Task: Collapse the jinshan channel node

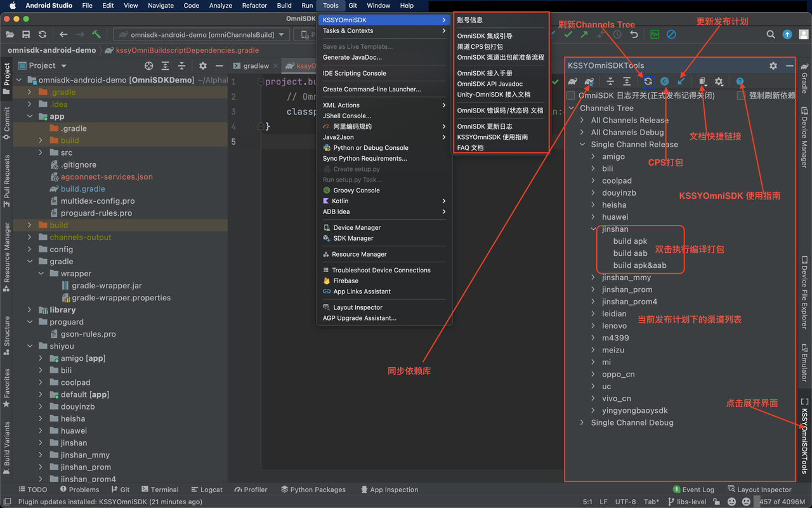Action: point(594,229)
